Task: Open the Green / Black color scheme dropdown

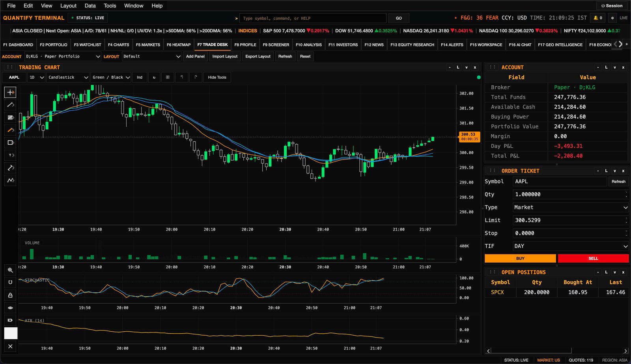Action: 111,77
